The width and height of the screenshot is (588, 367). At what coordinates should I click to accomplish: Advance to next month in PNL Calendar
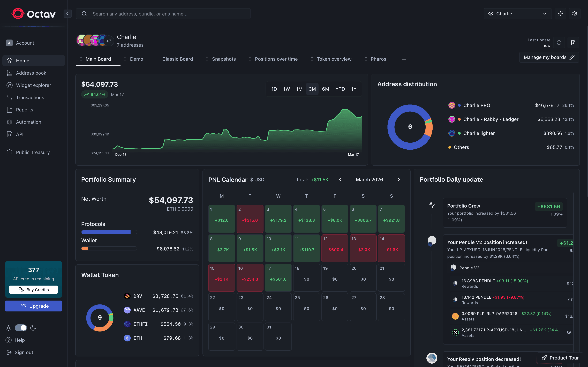(x=399, y=180)
